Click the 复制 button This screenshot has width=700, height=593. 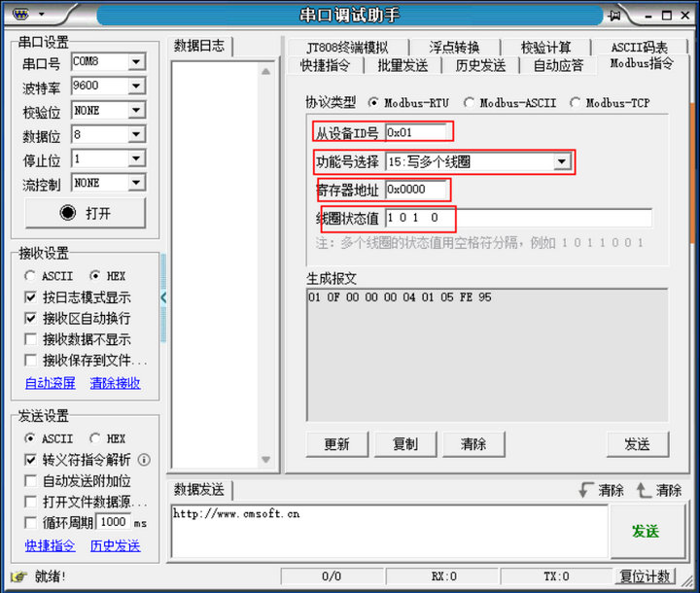[405, 444]
